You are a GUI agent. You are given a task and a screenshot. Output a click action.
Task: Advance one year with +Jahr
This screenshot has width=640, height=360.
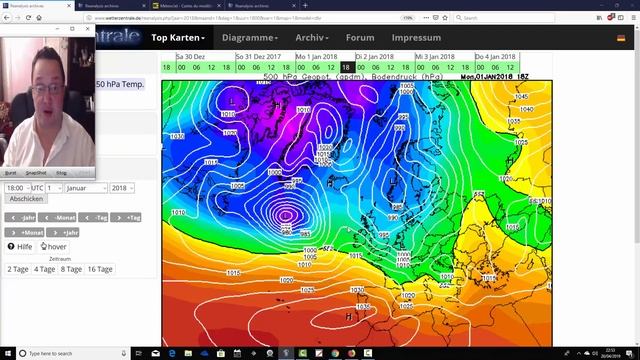pos(62,232)
